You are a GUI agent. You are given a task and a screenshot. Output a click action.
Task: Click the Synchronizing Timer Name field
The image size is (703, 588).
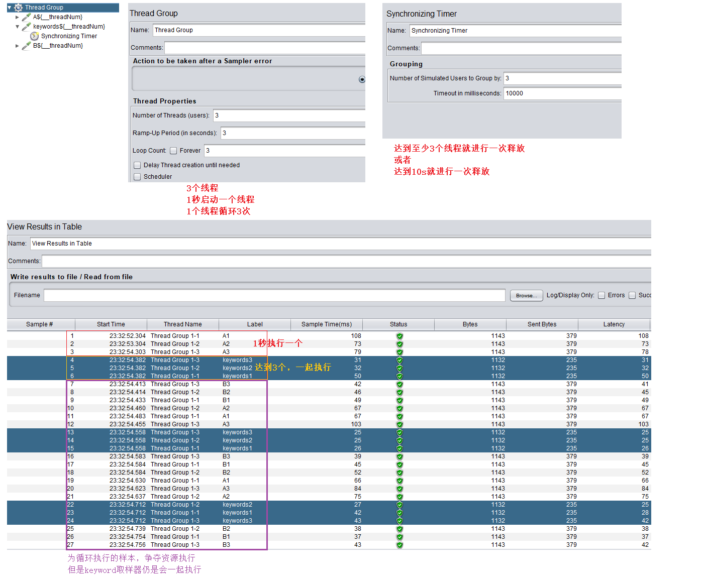[x=516, y=31]
